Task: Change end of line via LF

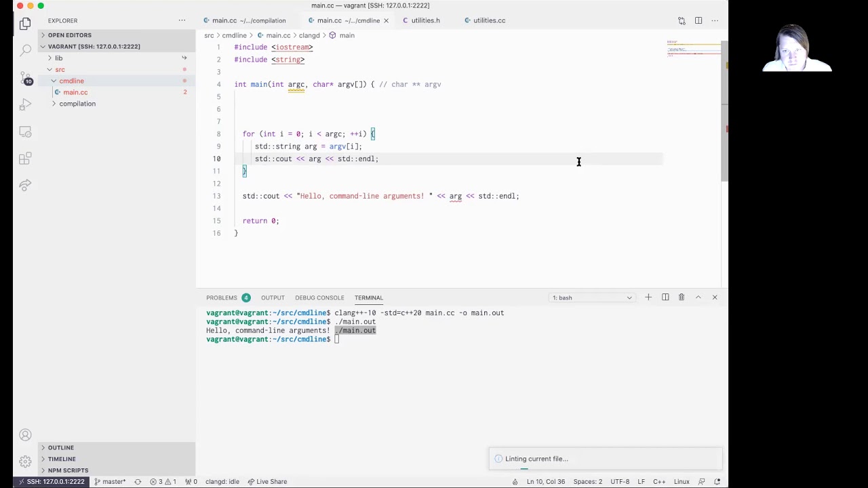Action: coord(641,482)
